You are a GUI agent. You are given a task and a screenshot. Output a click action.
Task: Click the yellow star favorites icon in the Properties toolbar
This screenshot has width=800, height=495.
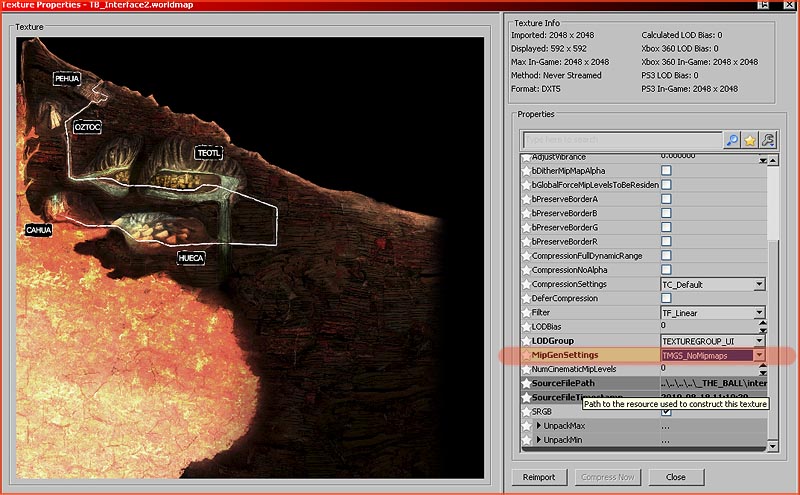click(749, 140)
